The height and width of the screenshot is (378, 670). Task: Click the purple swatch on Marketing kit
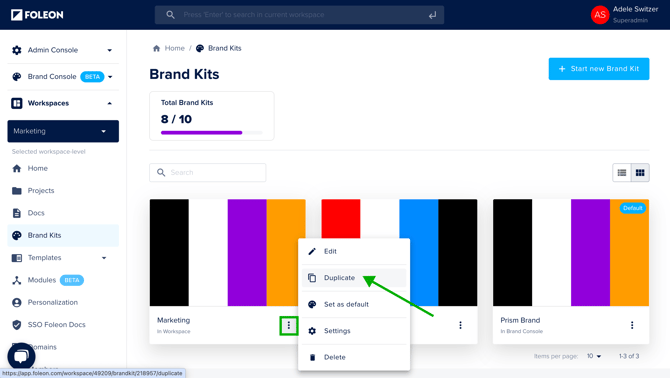(x=247, y=252)
